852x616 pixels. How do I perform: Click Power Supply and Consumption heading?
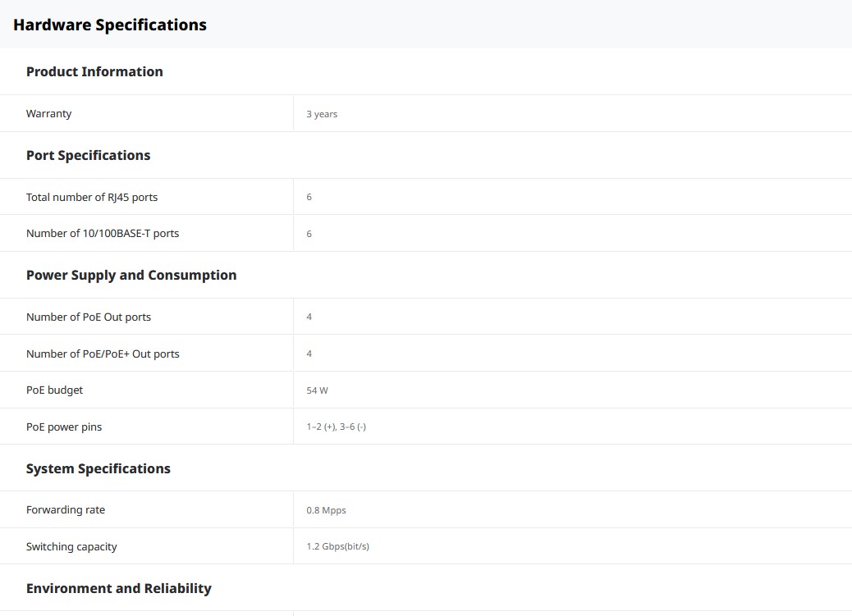131,275
